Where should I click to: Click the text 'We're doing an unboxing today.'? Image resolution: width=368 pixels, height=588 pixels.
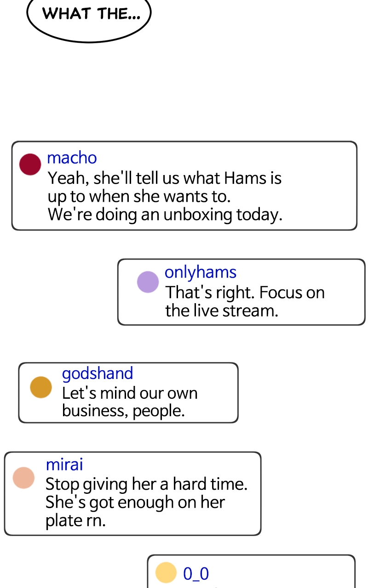165,215
